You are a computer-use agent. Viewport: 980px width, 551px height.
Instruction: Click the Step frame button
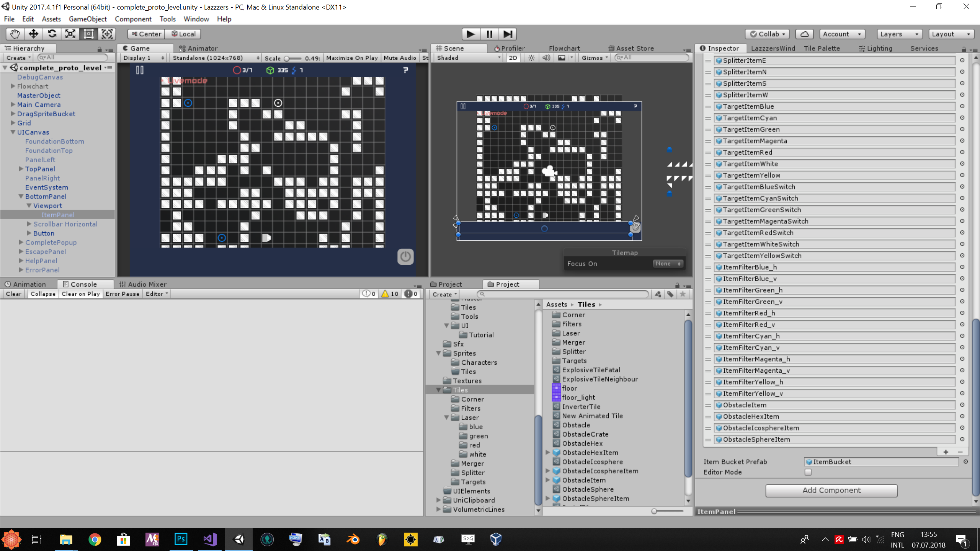click(508, 34)
